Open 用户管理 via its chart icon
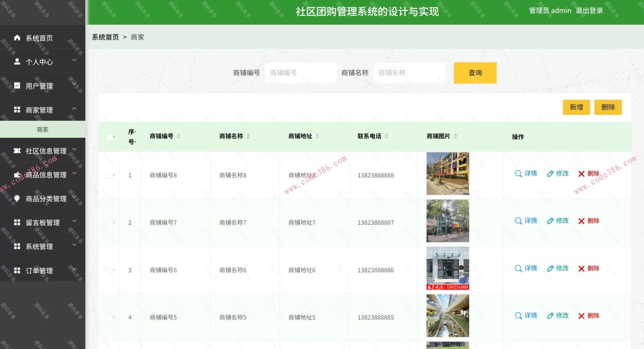Screen dimensions: 644x349 click(x=16, y=86)
